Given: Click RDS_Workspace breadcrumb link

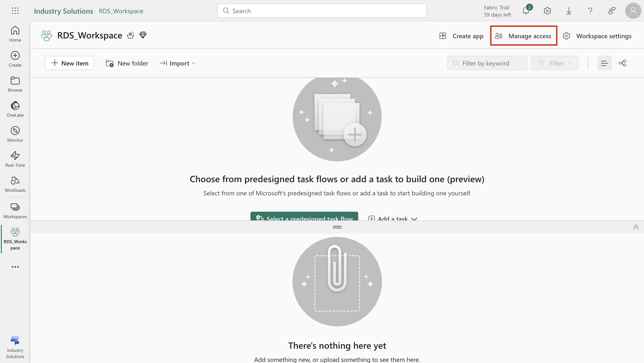Looking at the screenshot, I should (x=121, y=11).
